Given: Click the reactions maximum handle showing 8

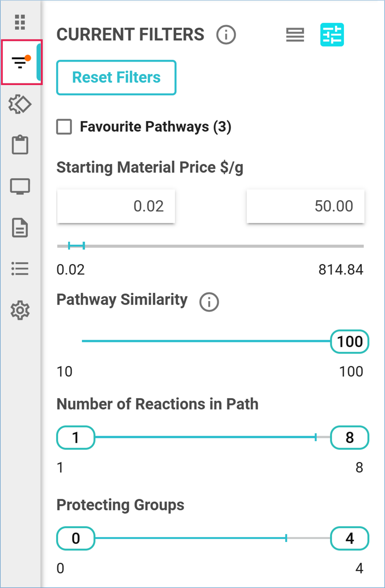Looking at the screenshot, I should coord(350,437).
